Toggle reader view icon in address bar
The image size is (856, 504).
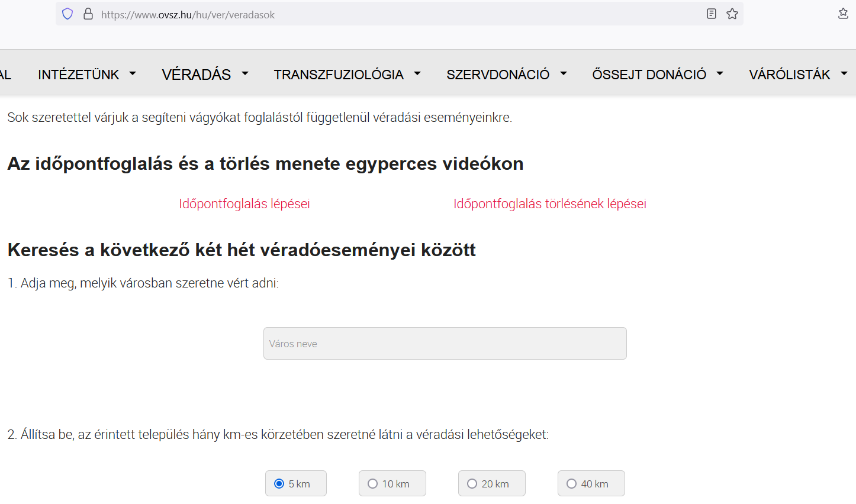click(x=712, y=14)
